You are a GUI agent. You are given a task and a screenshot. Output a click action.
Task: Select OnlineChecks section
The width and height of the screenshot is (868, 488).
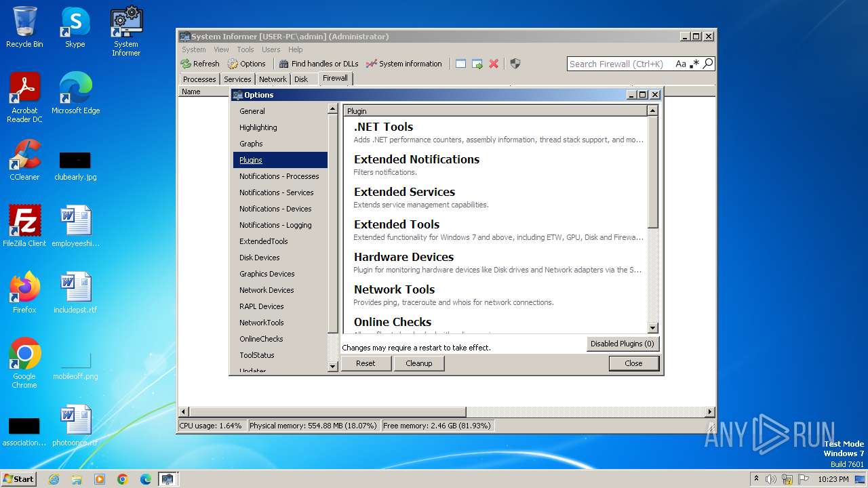point(280,339)
